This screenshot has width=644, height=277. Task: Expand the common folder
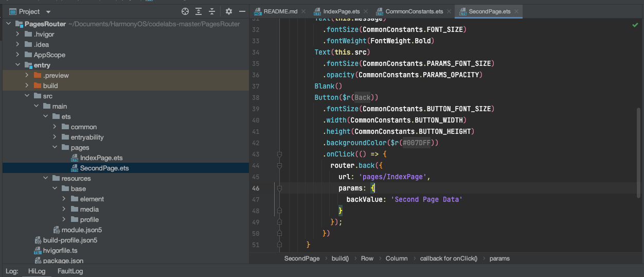(55, 127)
